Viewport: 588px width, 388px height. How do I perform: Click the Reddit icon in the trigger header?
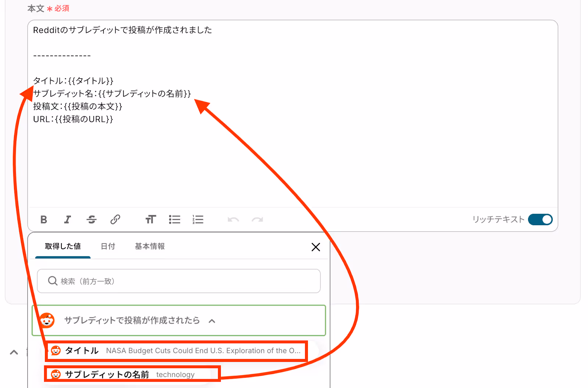[47, 320]
